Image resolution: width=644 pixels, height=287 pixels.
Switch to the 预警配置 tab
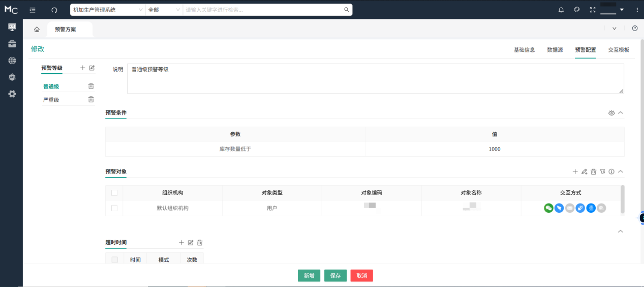coord(586,50)
